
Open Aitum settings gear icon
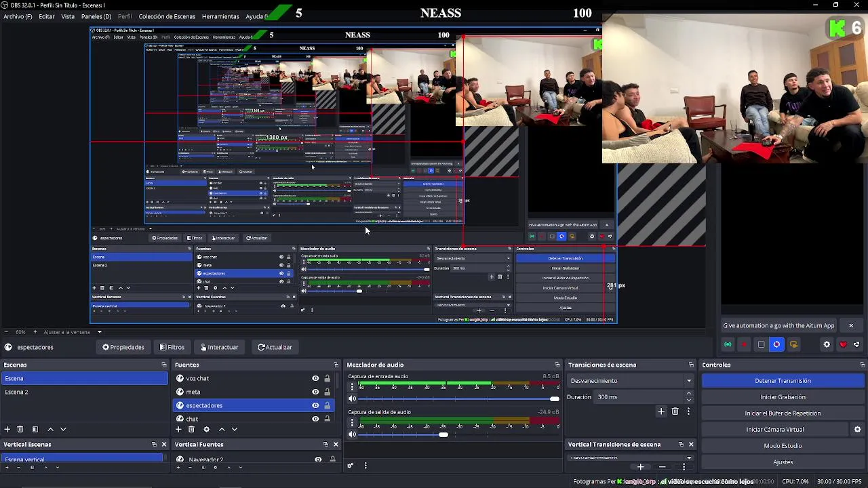[827, 344]
